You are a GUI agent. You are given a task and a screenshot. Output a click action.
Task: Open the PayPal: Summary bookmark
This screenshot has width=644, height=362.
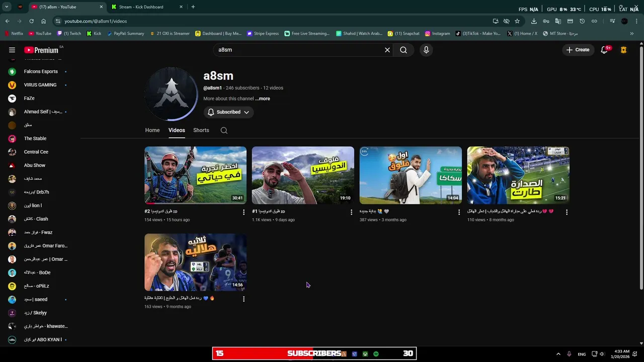coord(126,34)
